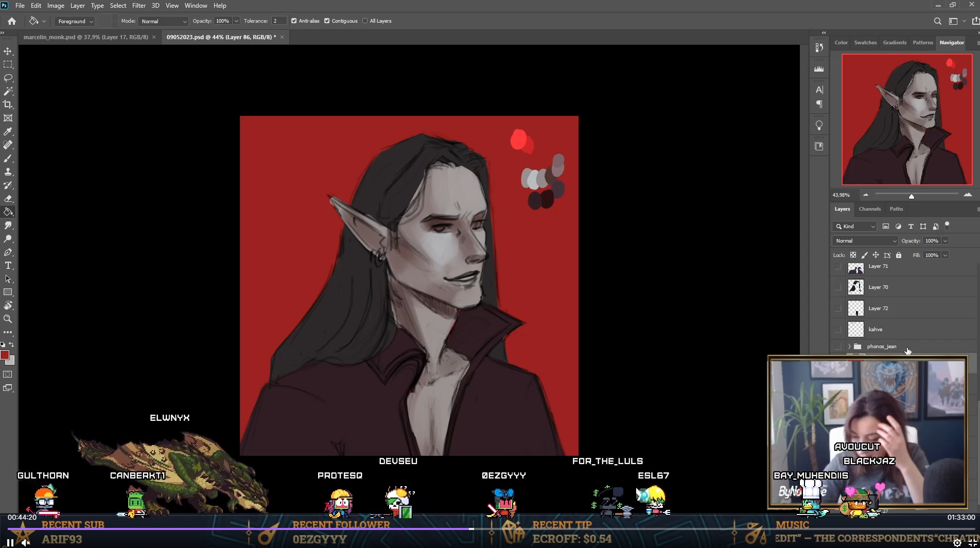Open the video settings gear
The width and height of the screenshot is (980, 548).
click(x=957, y=542)
